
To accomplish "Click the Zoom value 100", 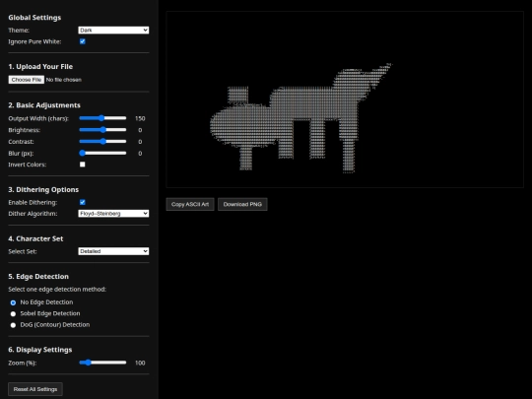I will pos(140,363).
